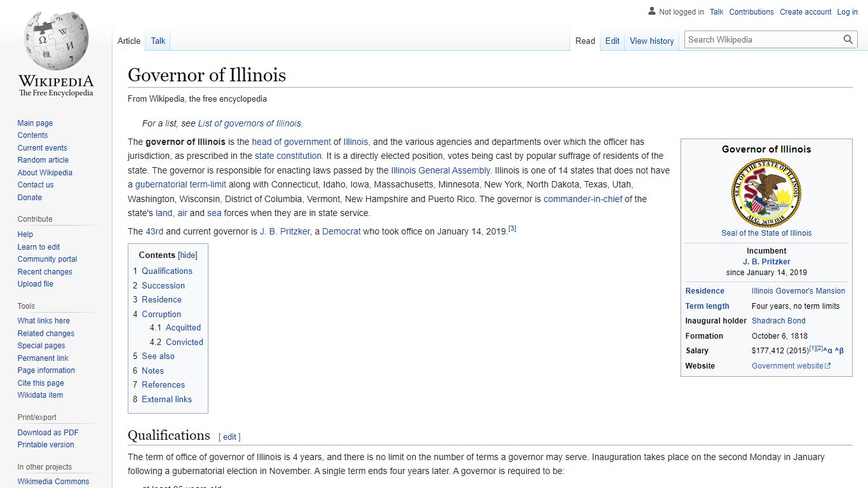Image resolution: width=868 pixels, height=488 pixels.
Task: Open Illinois Governor's Mansion link
Action: (x=798, y=291)
